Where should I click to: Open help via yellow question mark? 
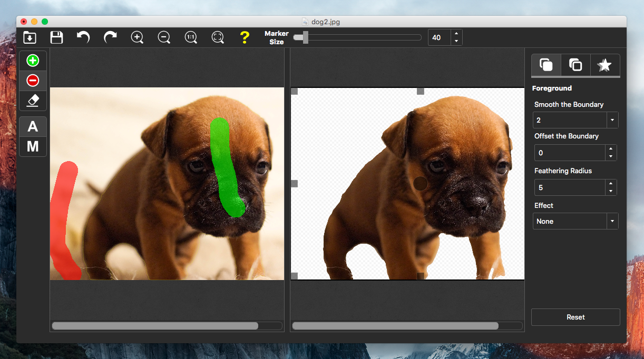coord(245,37)
